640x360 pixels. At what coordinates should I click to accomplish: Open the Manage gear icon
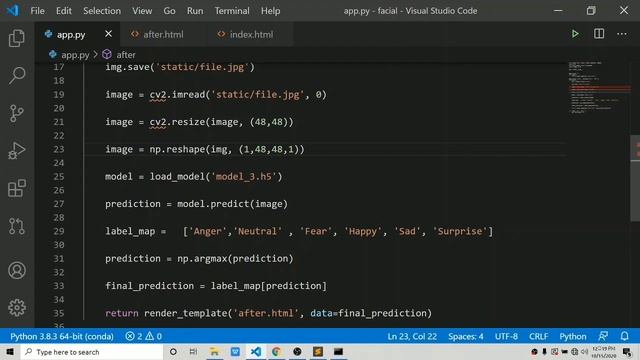(x=17, y=307)
